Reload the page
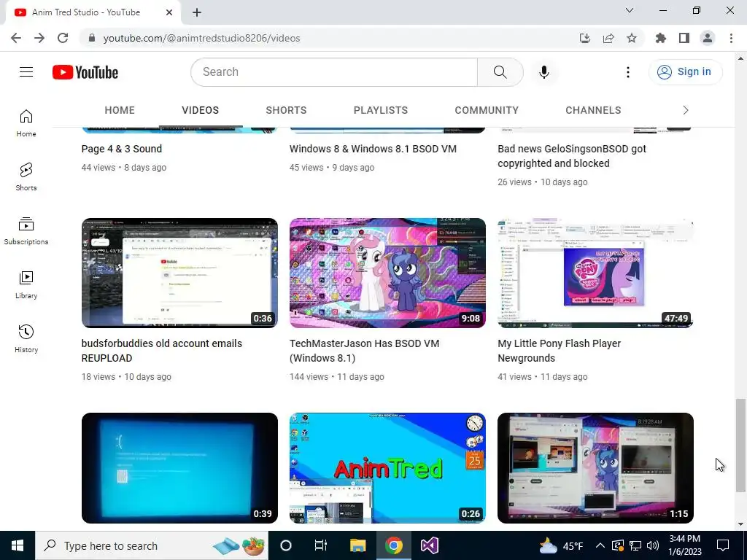The image size is (747, 560). pos(63,38)
